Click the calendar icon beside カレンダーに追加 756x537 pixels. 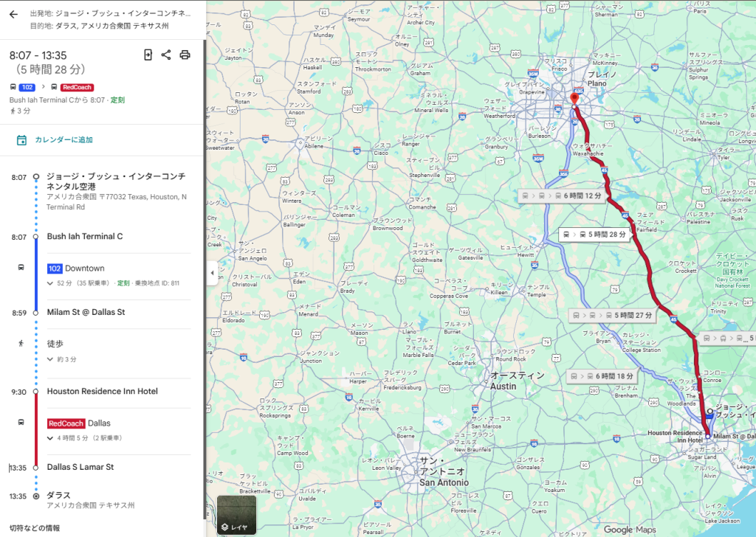coord(21,140)
